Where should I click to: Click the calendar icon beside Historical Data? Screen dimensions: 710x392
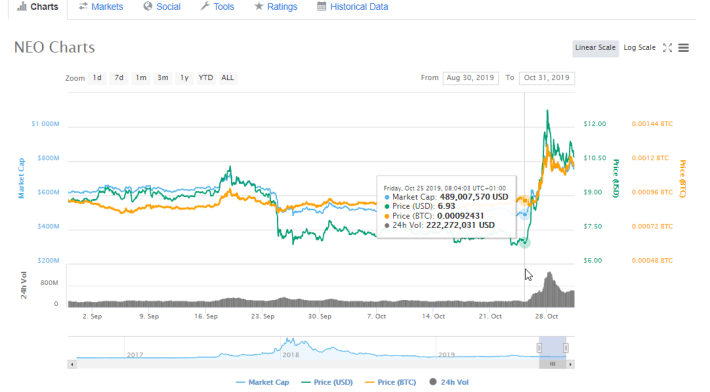click(x=321, y=6)
